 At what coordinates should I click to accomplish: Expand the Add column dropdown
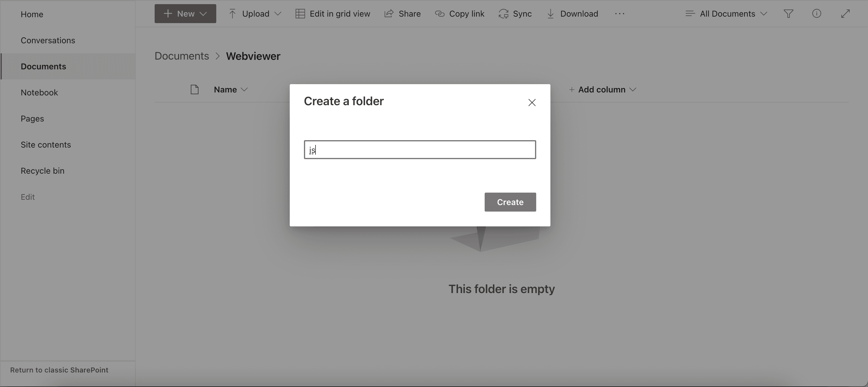pyautogui.click(x=602, y=90)
